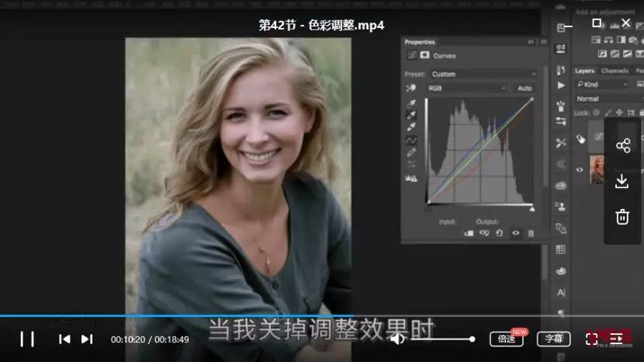Add a Hue/Saturation adjustment

pyautogui.click(x=596, y=40)
